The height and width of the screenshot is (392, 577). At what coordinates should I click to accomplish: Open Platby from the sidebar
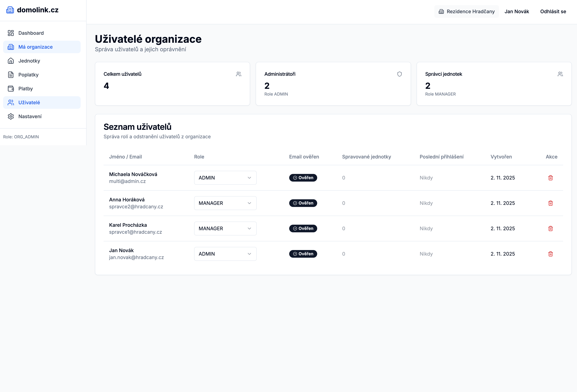[25, 89]
